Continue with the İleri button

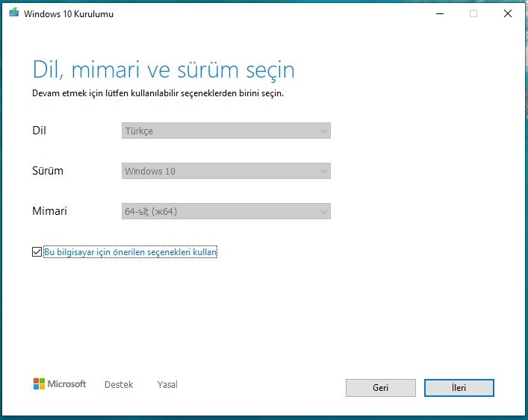point(459,388)
